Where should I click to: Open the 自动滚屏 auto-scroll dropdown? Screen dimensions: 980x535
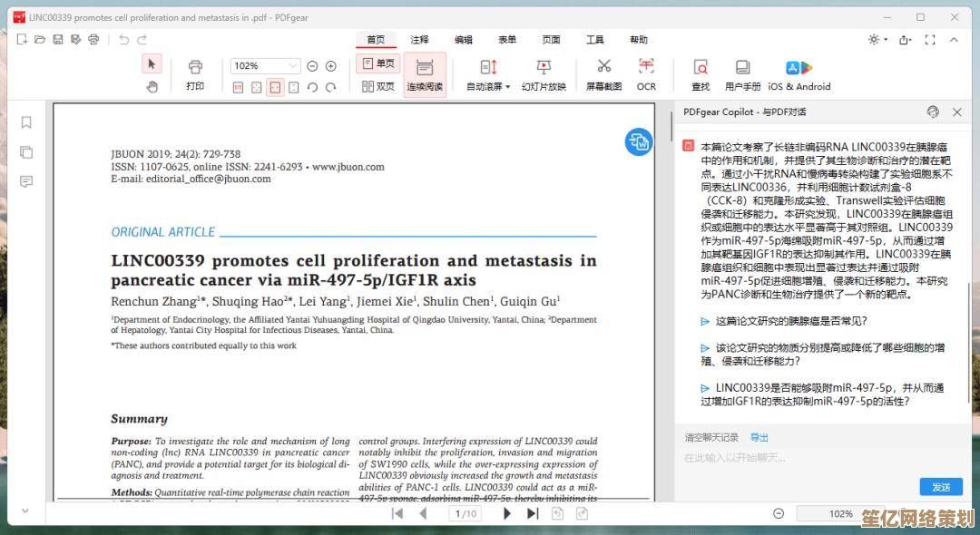coord(488,75)
